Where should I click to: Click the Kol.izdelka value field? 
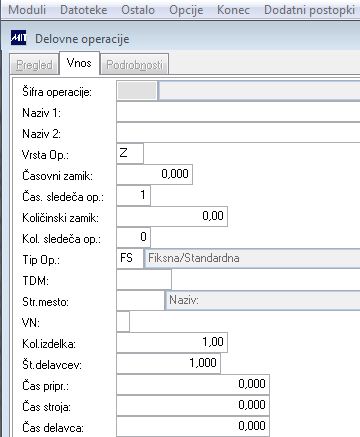pyautogui.click(x=172, y=342)
